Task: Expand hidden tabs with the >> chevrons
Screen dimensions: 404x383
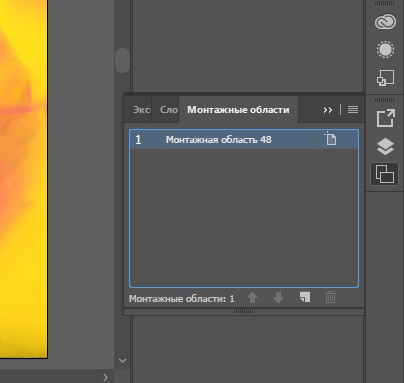Action: [x=328, y=110]
